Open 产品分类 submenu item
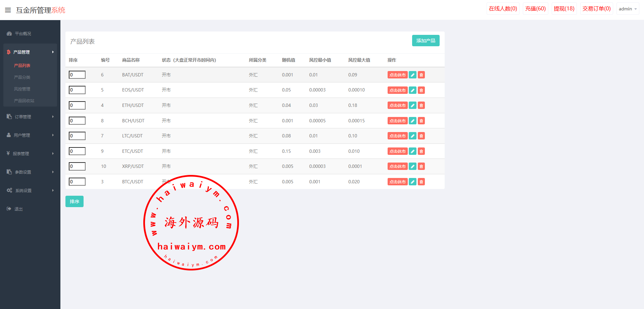Image resolution: width=644 pixels, height=309 pixels. (x=22, y=77)
